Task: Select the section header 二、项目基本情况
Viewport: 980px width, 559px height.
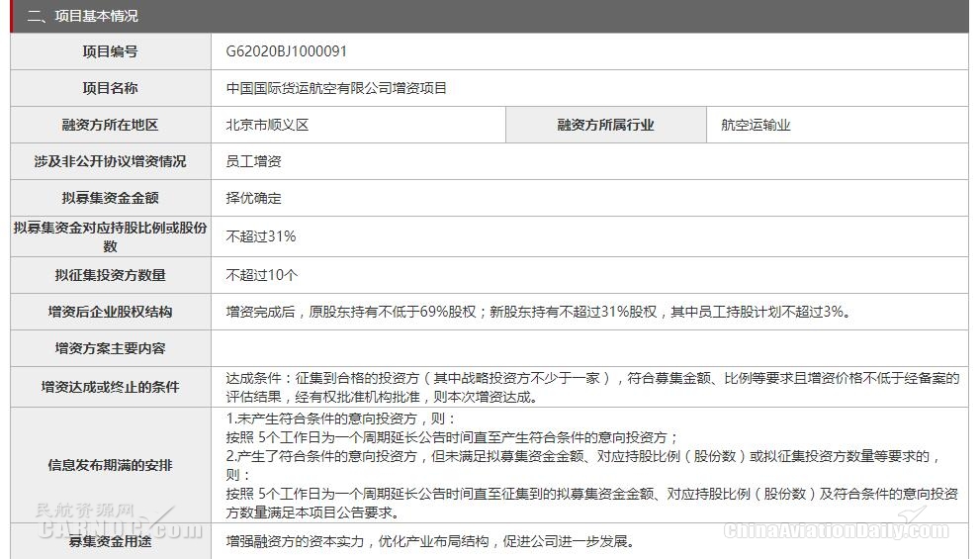Action: [82, 16]
